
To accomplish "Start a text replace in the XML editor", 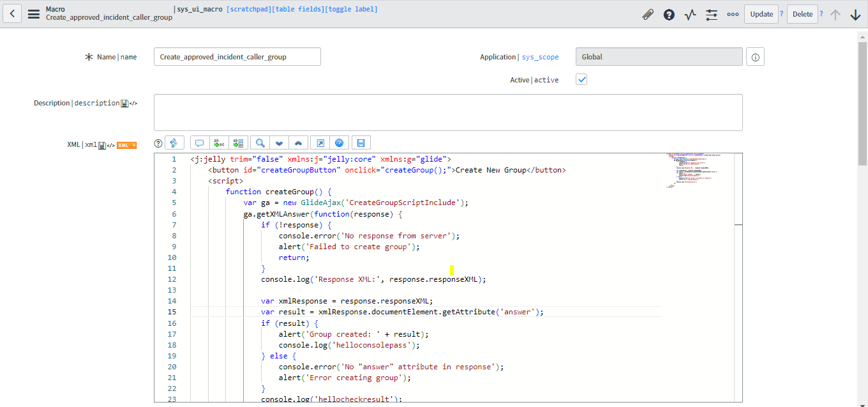I will [219, 142].
